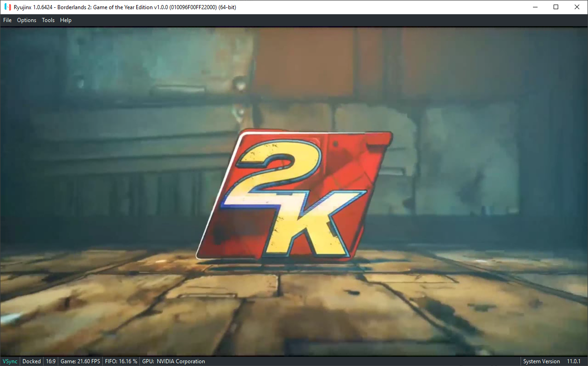Click the Ryujinx logo icon in the title bar

pos(7,7)
